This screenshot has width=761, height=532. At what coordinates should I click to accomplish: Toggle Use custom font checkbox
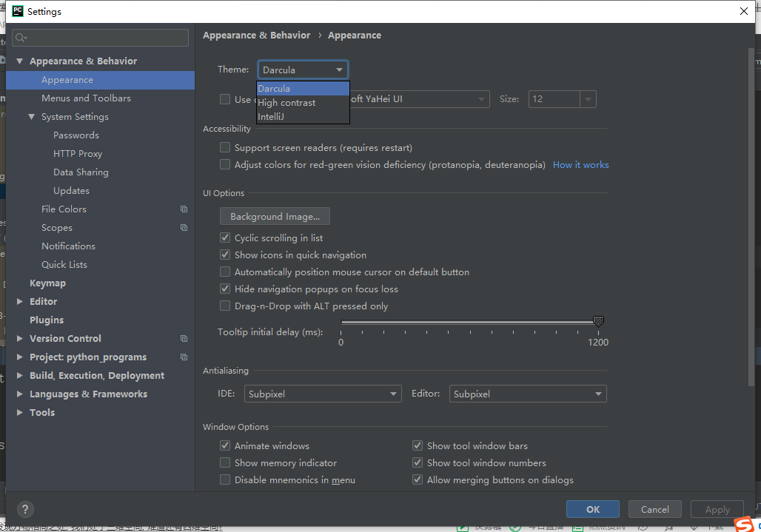pos(225,99)
